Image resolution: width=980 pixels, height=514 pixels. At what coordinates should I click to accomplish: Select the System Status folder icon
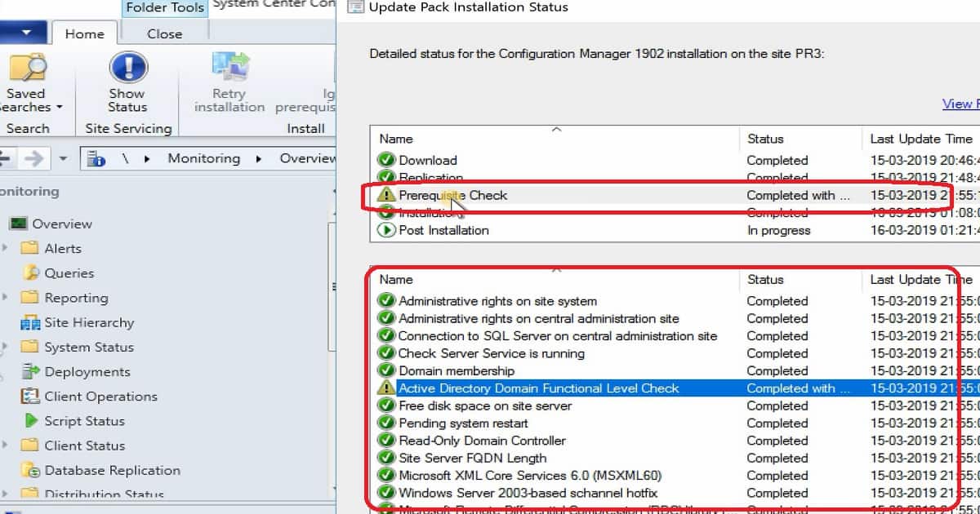(29, 347)
